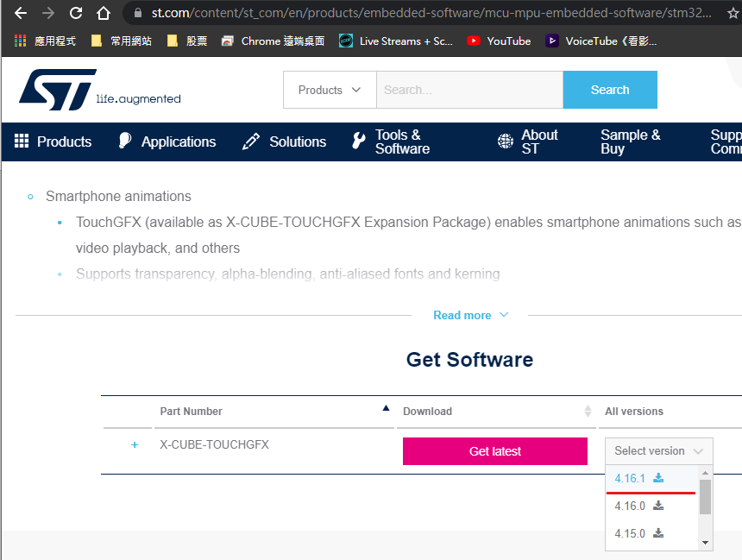Click the Get latest button
The width and height of the screenshot is (742, 560).
[x=495, y=451]
